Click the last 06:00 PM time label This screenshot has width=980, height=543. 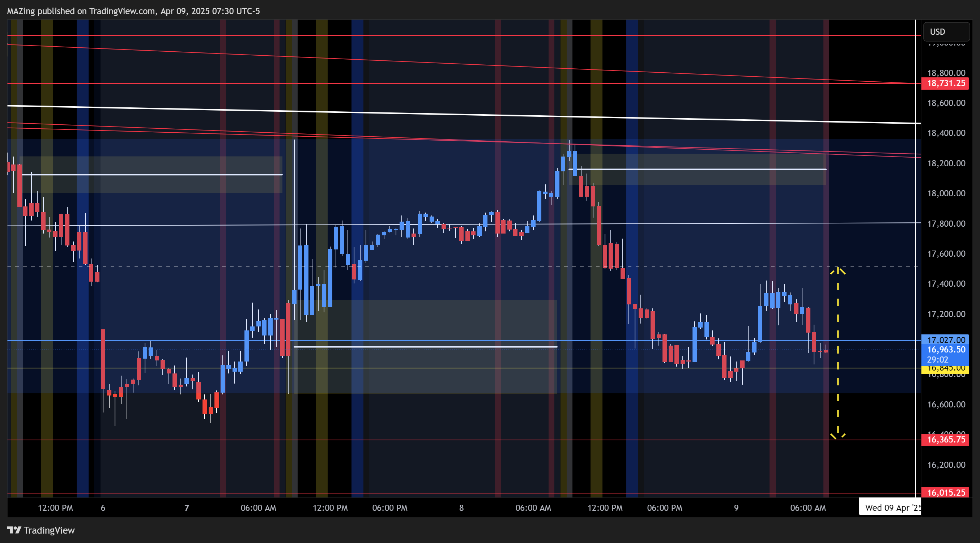click(x=664, y=508)
